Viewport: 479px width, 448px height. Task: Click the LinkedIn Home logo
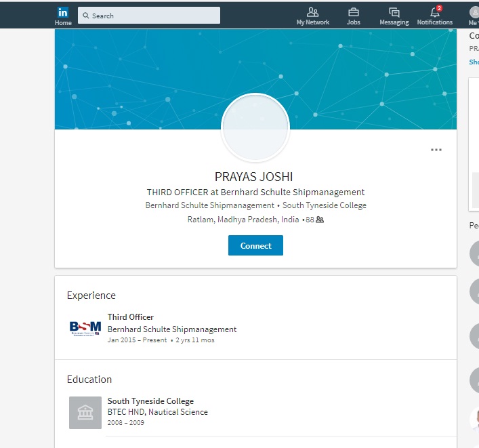[63, 13]
